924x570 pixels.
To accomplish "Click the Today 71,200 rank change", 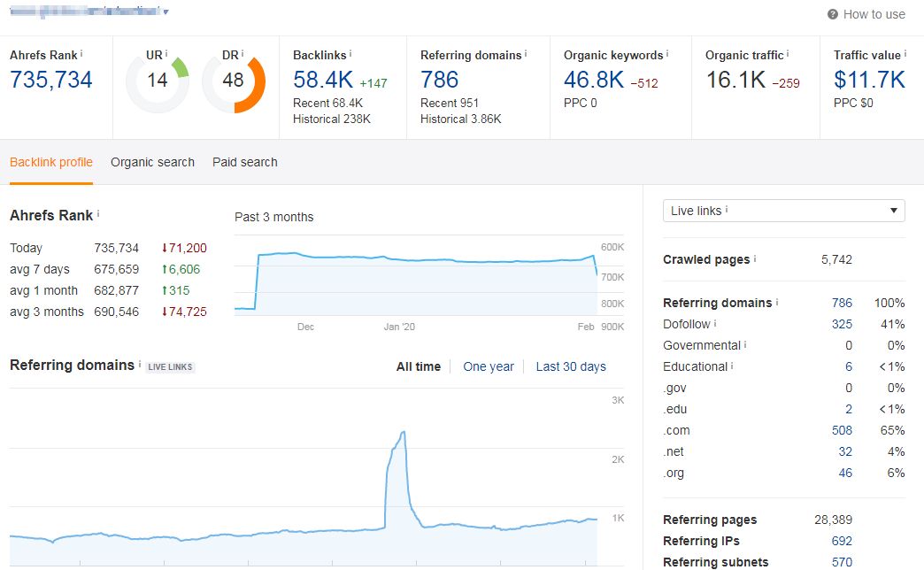I will coord(184,248).
